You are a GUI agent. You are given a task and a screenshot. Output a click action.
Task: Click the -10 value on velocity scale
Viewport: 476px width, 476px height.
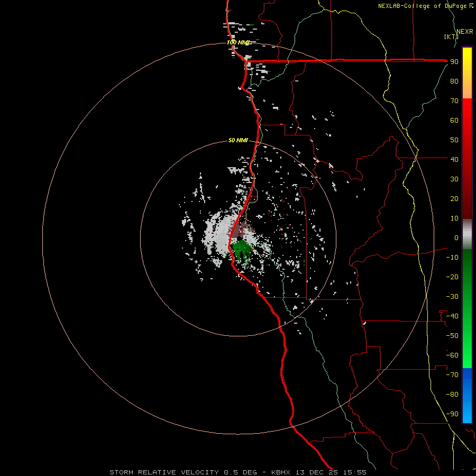pos(452,258)
